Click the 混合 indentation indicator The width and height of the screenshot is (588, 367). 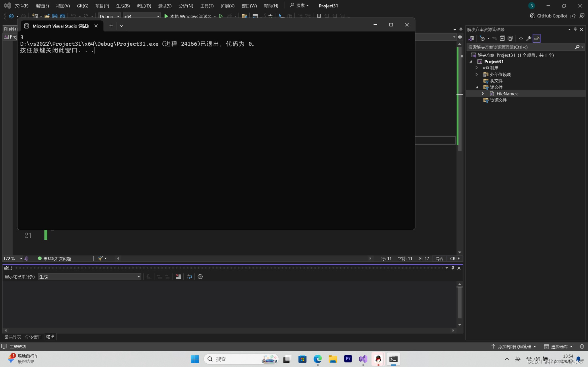coord(439,258)
